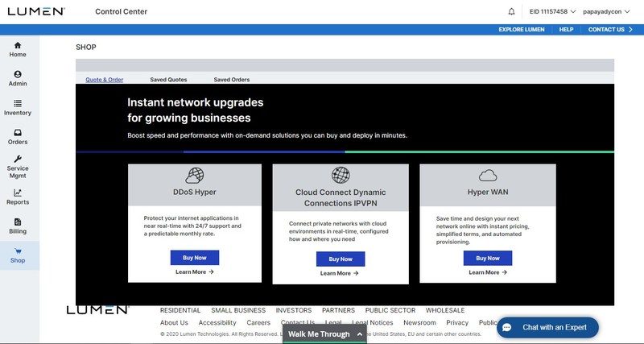Click the Control Center title
Viewport: 644px width, 344px height.
coord(122,11)
